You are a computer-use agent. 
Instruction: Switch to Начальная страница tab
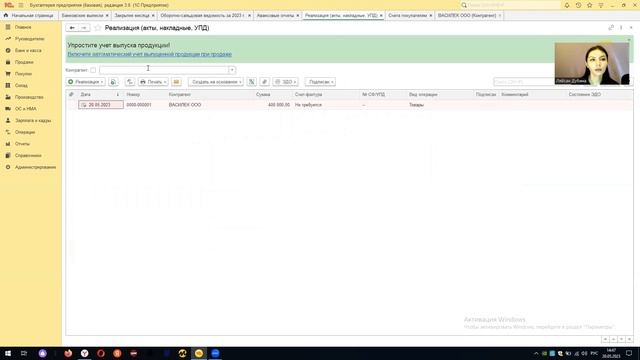click(x=29, y=16)
